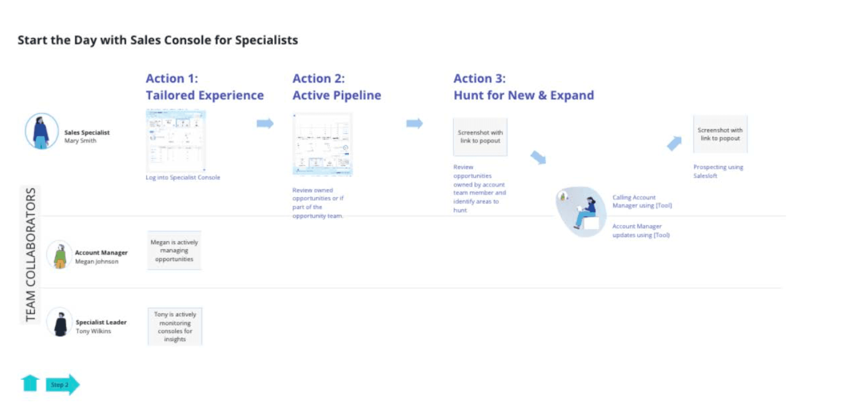
Task: Click 'Megan is actively managing opportunities' box
Action: coord(174,250)
